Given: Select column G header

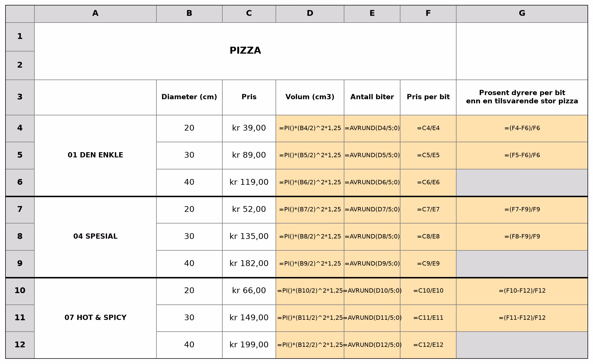Looking at the screenshot, I should (522, 14).
